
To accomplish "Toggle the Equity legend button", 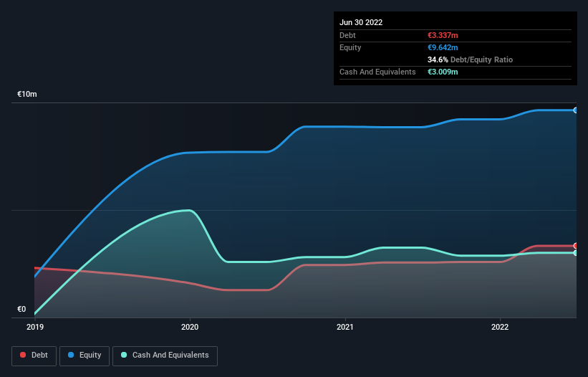I will 85,355.
